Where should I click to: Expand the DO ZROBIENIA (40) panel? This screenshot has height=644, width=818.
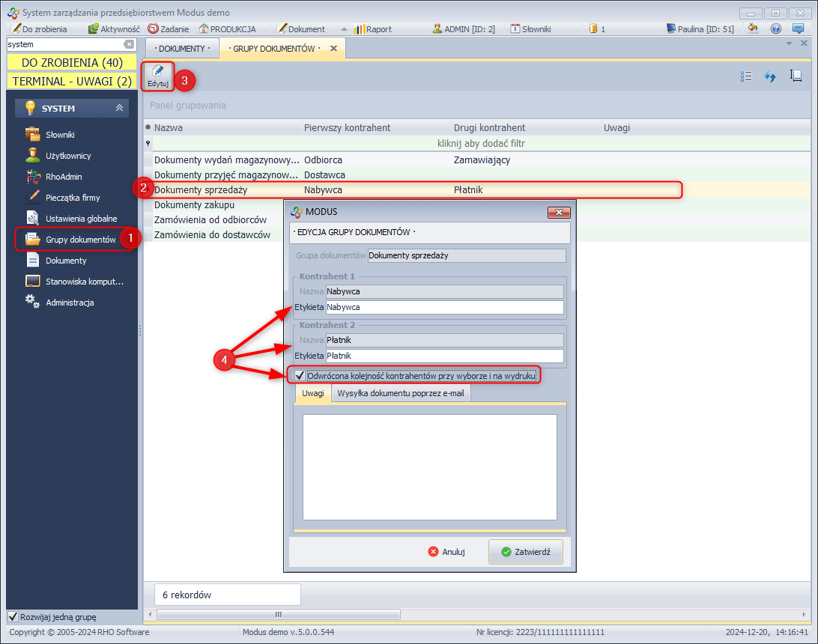[72, 62]
